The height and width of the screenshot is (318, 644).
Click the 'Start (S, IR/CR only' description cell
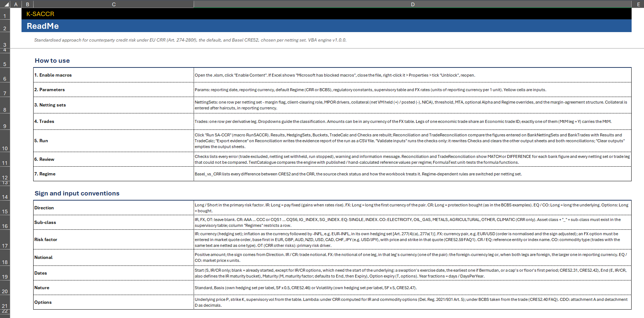(412, 273)
